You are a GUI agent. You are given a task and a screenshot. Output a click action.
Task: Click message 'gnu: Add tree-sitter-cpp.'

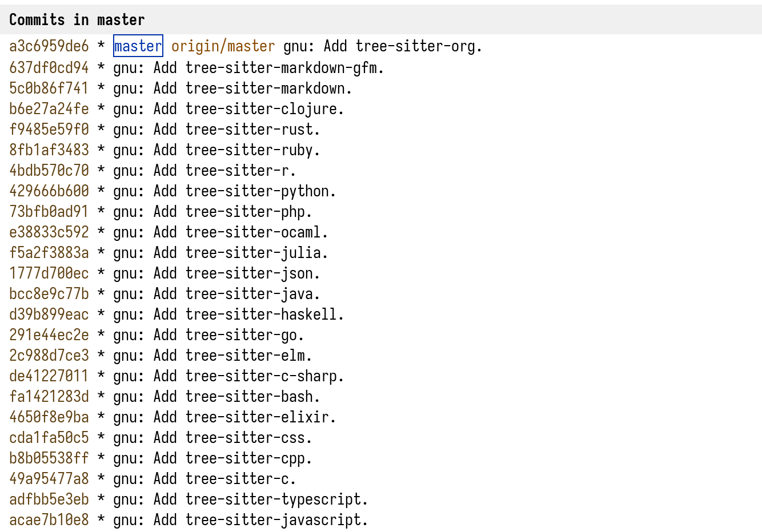click(212, 458)
